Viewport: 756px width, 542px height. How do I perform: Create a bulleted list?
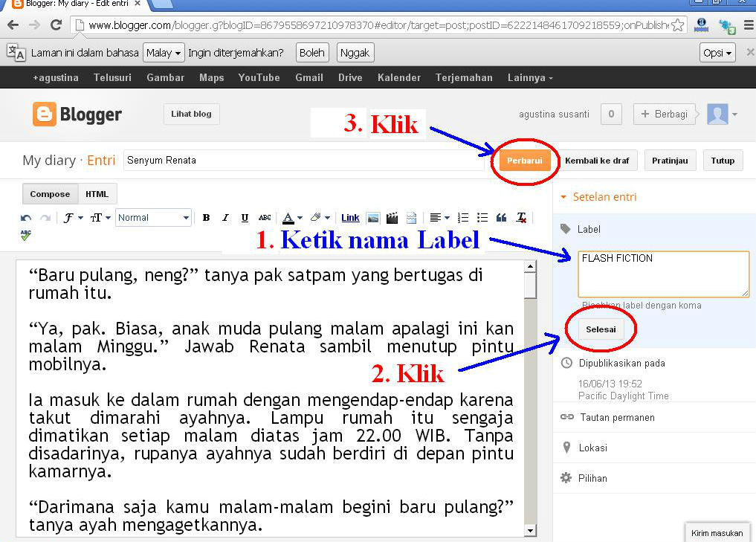482,218
